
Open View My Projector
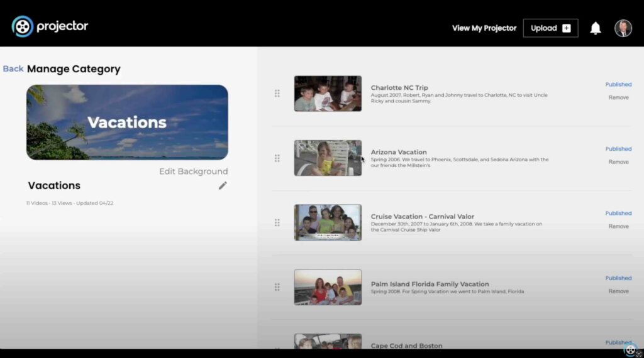point(484,28)
